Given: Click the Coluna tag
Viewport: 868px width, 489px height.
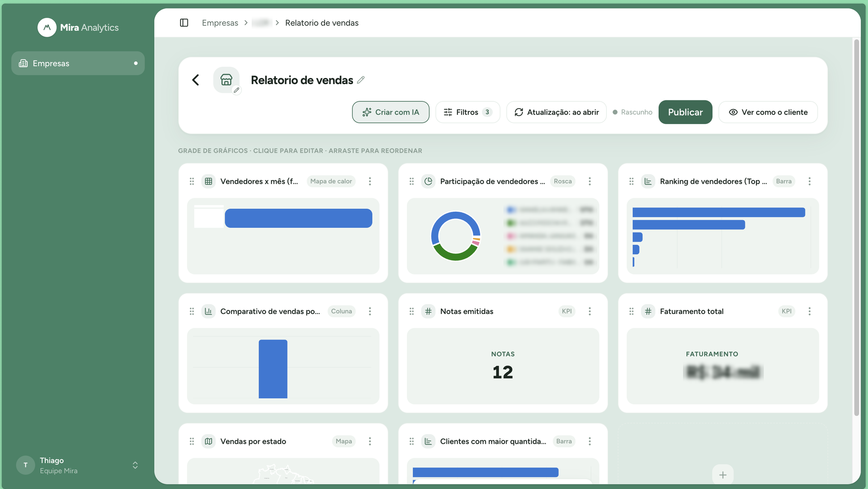Looking at the screenshot, I should (x=341, y=311).
